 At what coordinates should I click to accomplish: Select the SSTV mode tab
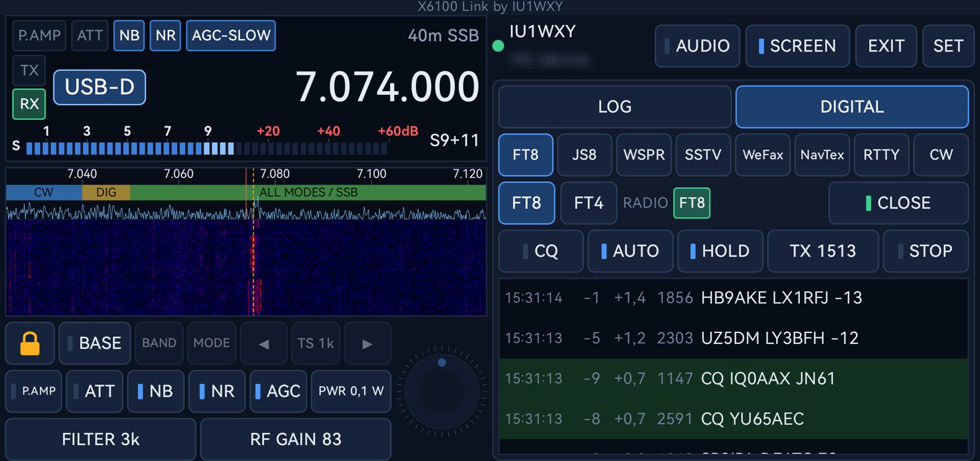tap(703, 155)
